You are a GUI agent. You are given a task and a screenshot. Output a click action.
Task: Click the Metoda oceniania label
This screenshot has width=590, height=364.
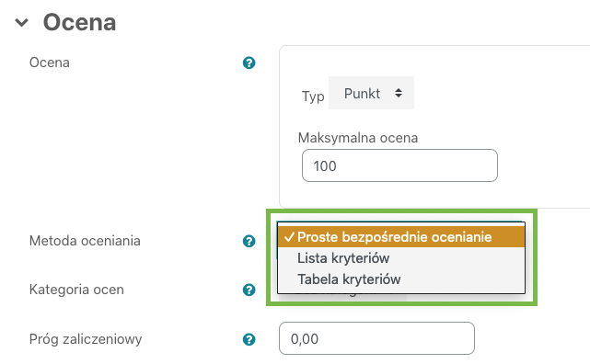click(x=85, y=241)
